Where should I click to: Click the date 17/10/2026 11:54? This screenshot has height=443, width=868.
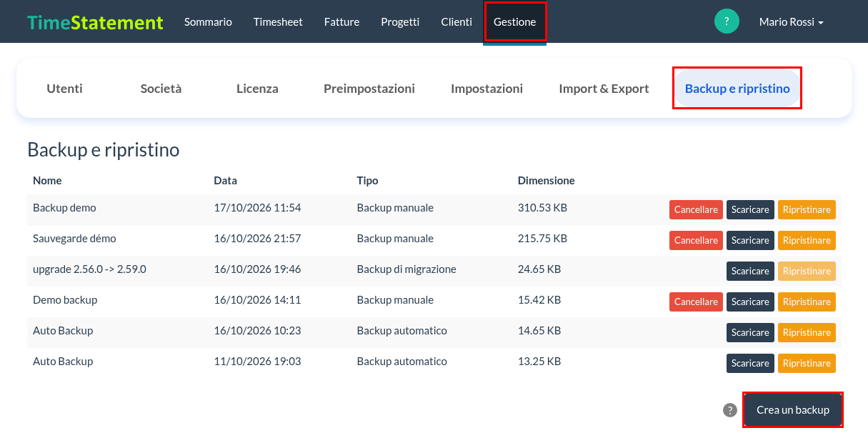pos(257,208)
